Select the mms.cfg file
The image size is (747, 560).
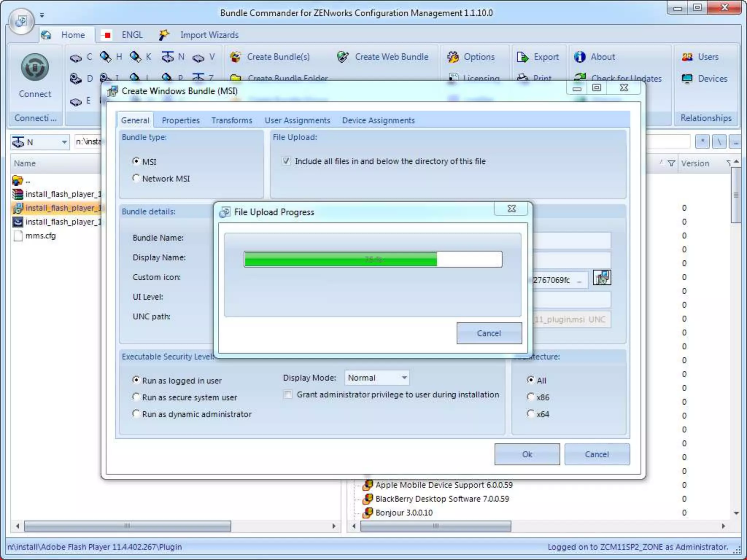click(x=35, y=236)
